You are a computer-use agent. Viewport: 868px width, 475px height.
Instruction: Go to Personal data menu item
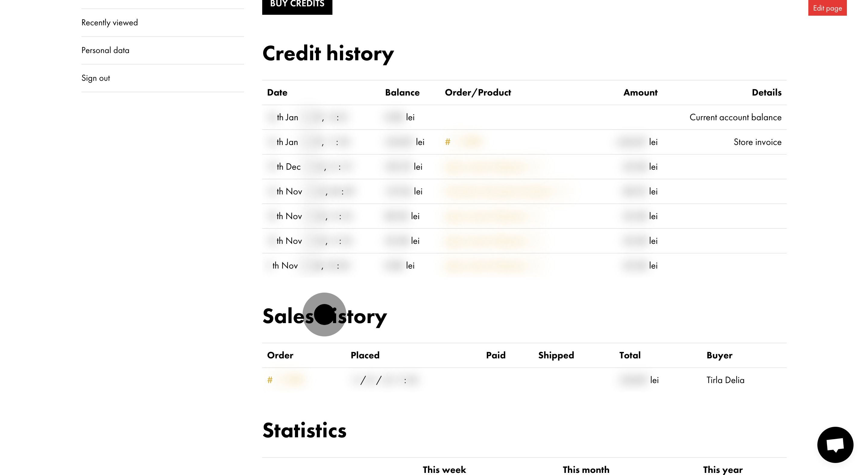[105, 50]
